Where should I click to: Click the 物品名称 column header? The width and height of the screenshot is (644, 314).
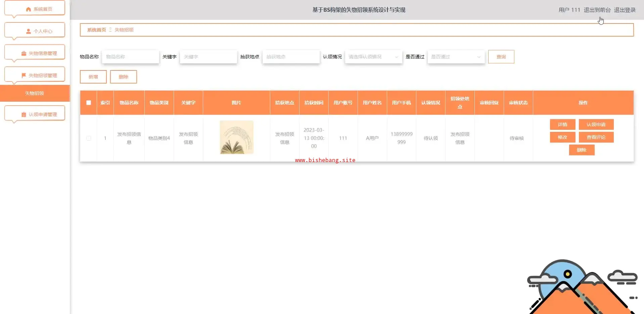pos(129,103)
